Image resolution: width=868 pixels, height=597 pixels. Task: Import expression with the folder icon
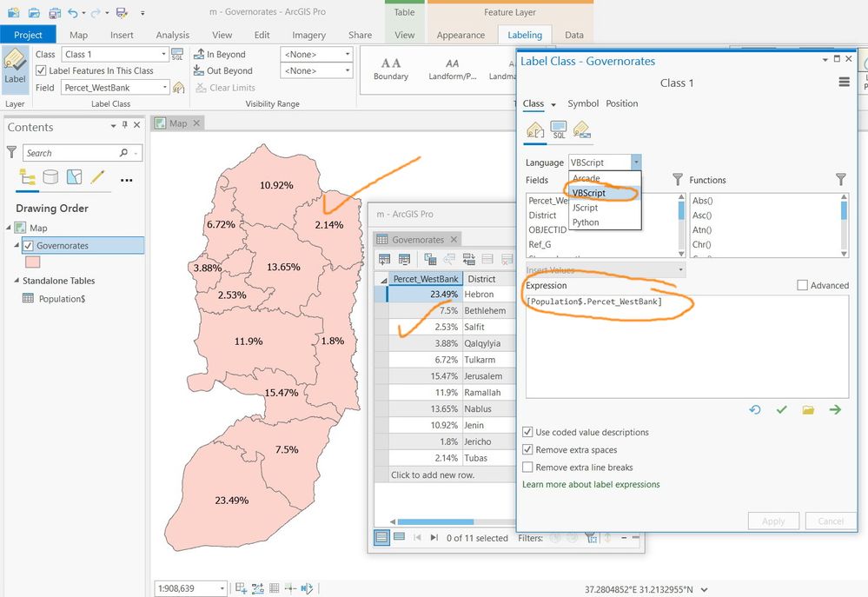tap(808, 410)
